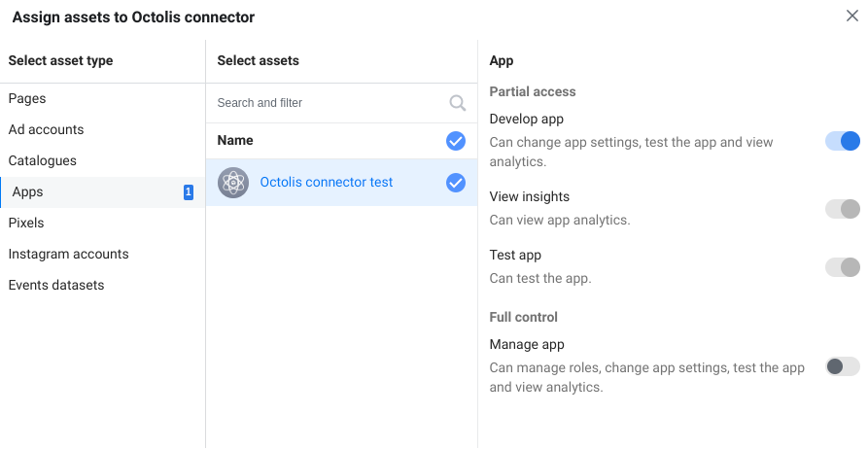Image resolution: width=868 pixels, height=449 pixels.
Task: Open the Octolis connector test link
Action: [x=326, y=182]
